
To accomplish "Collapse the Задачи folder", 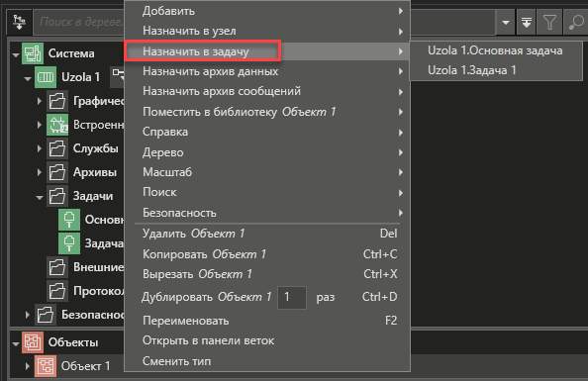I will tap(40, 197).
